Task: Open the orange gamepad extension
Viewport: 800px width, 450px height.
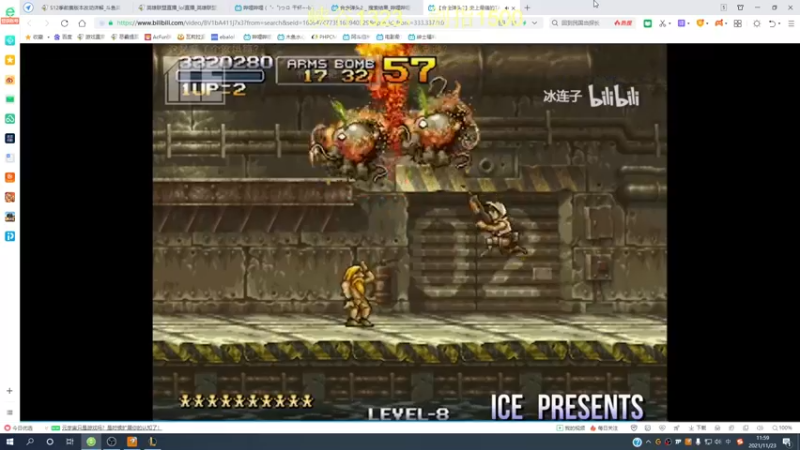Action: 719,23
